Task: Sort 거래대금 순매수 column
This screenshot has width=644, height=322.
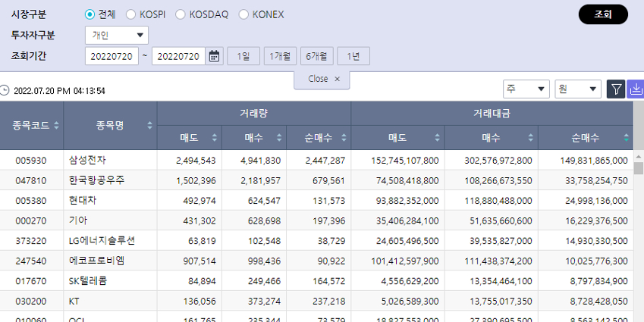Action: click(626, 138)
